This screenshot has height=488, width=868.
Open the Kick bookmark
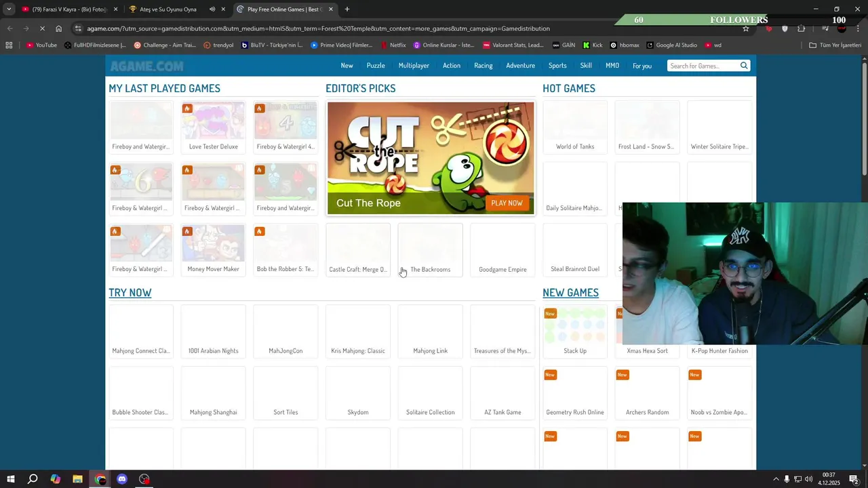click(593, 45)
